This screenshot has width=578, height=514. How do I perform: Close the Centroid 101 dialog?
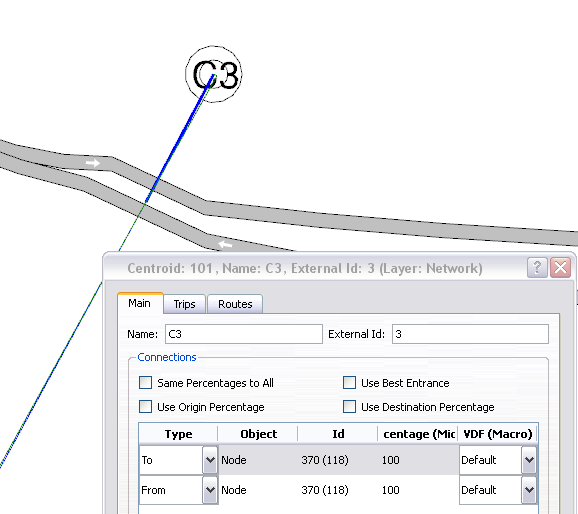point(560,267)
